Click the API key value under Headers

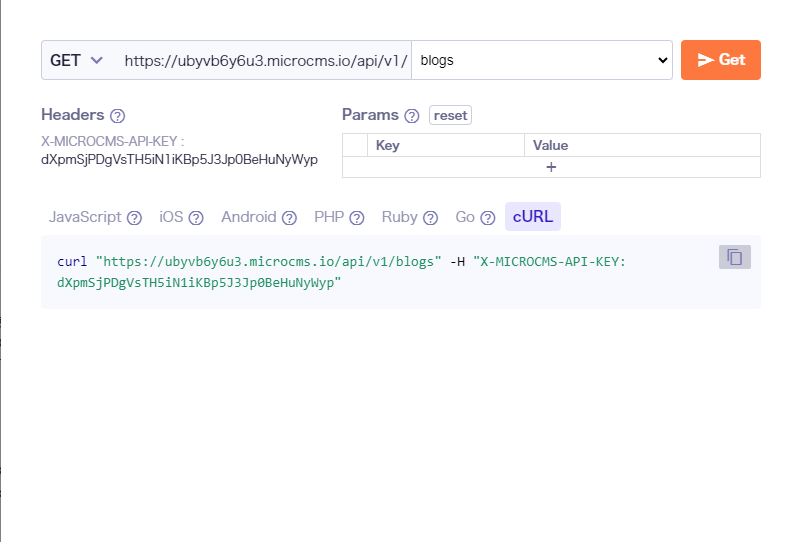coord(179,159)
